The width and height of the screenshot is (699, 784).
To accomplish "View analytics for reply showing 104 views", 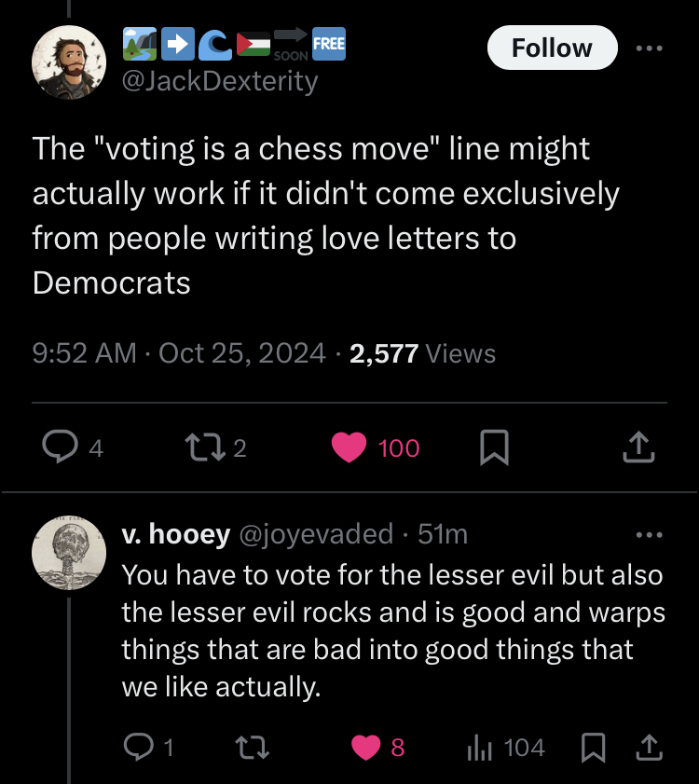I will coord(505,748).
